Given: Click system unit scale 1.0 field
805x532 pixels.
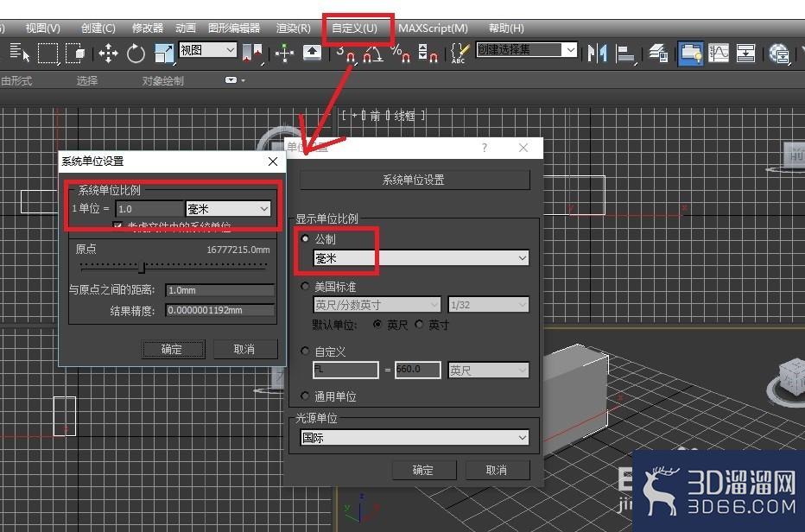Looking at the screenshot, I should tap(149, 209).
